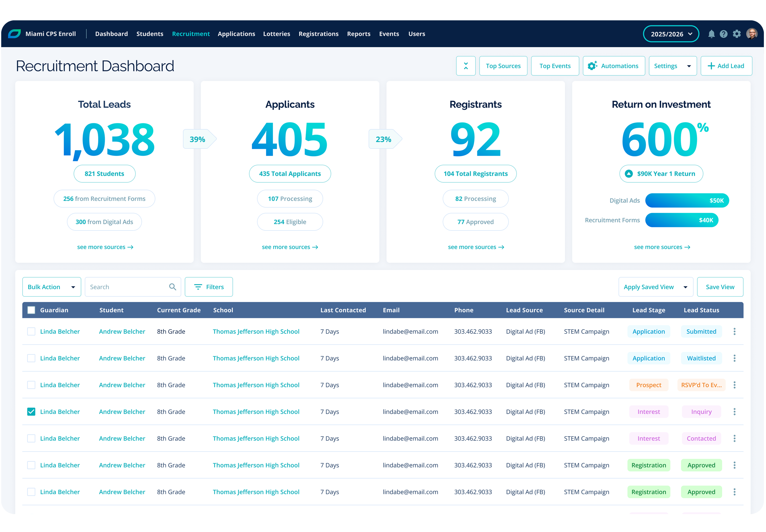Click the notifications bell icon
Image resolution: width=766 pixels, height=532 pixels.
pos(711,34)
